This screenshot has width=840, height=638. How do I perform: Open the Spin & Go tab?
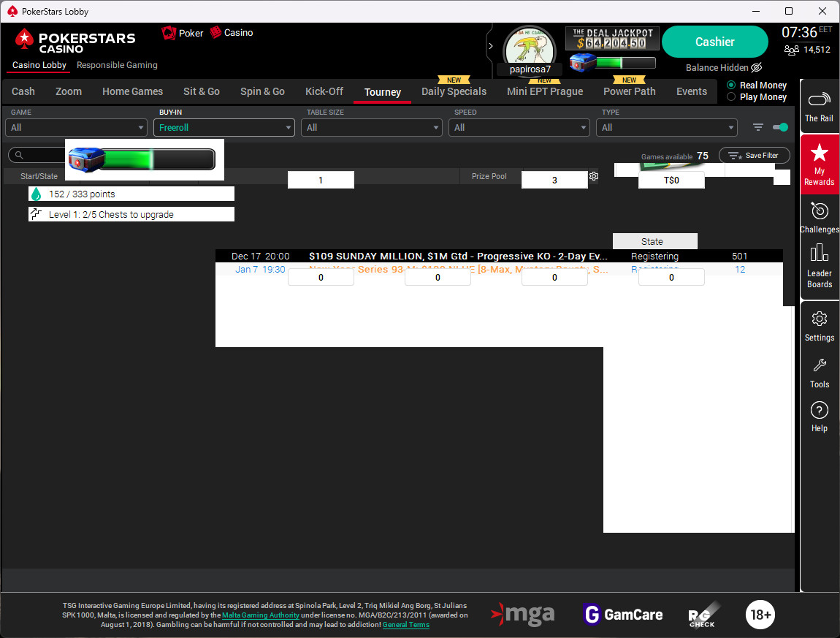[262, 91]
